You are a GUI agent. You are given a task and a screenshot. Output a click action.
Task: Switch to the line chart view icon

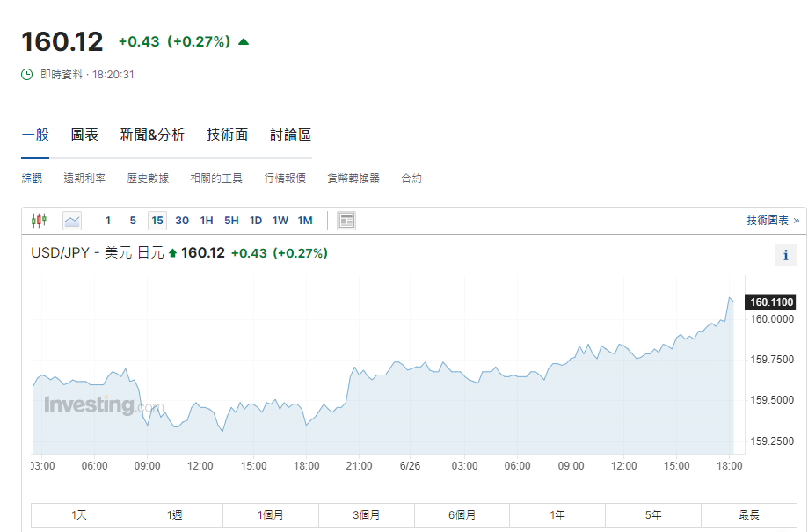point(71,220)
